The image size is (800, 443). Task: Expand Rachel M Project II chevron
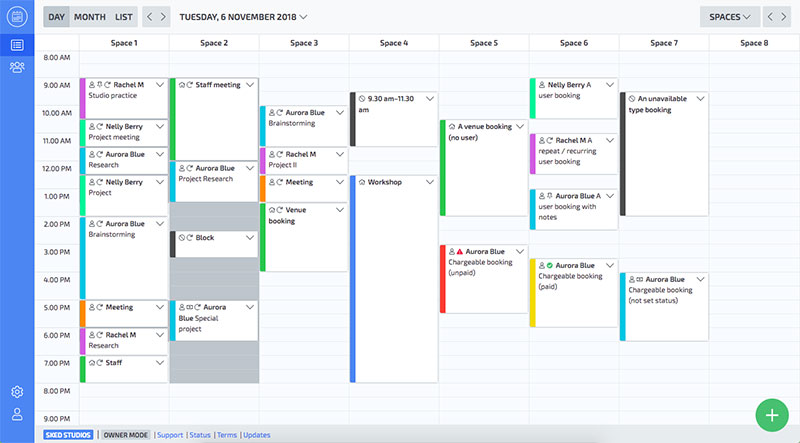[340, 154]
